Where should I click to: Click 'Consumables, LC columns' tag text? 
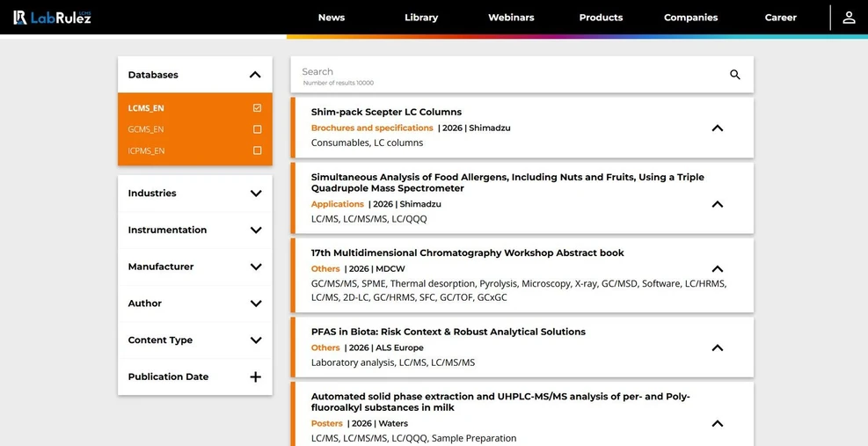tap(367, 143)
